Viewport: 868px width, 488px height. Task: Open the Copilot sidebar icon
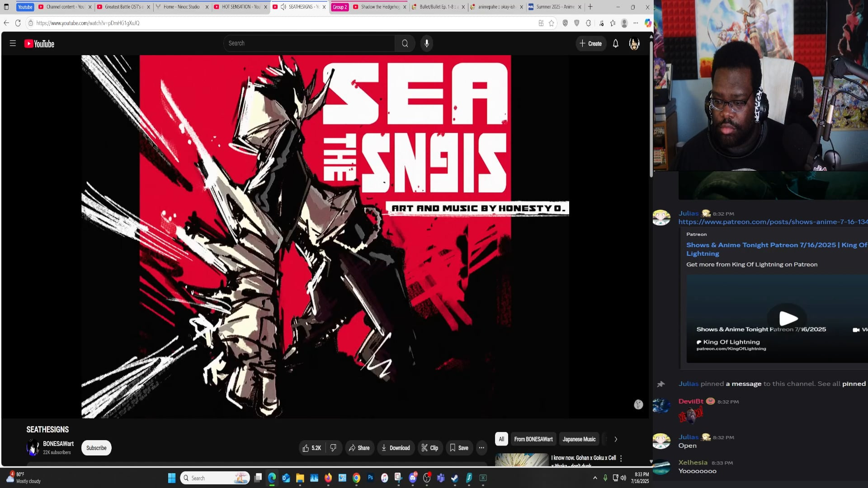(x=647, y=23)
